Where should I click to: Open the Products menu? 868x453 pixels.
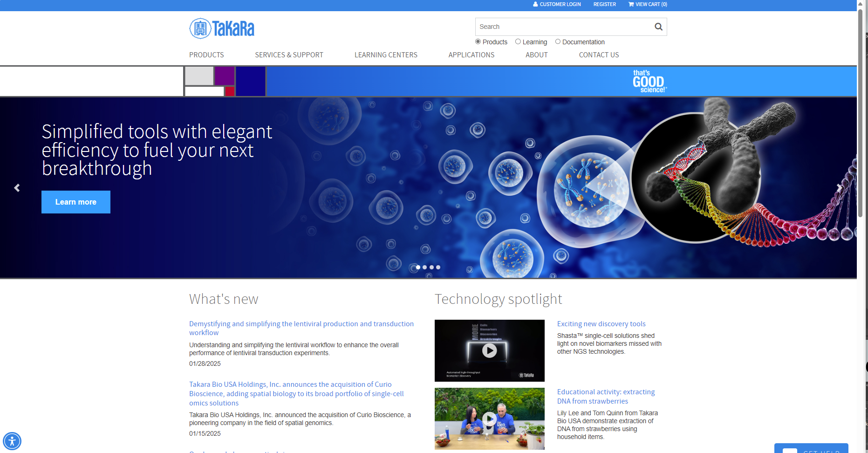[206, 55]
